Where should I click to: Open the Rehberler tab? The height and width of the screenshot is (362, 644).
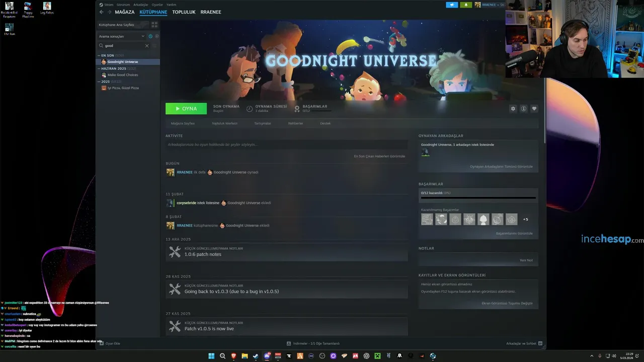click(295, 123)
